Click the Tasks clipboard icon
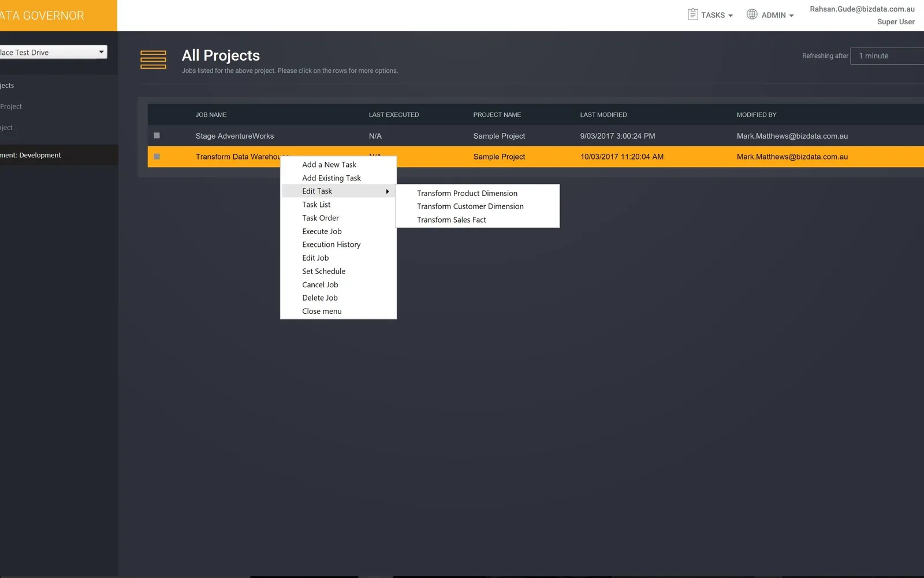The width and height of the screenshot is (924, 578). tap(692, 14)
